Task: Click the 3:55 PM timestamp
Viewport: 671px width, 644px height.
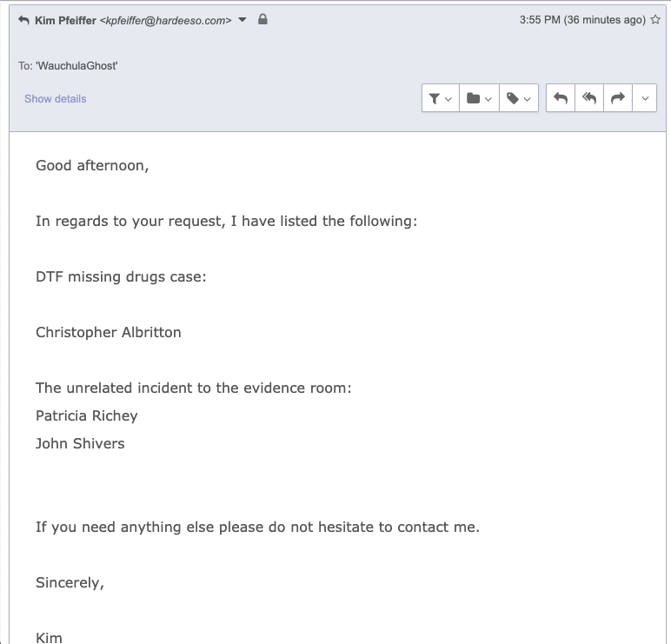Action: 539,20
